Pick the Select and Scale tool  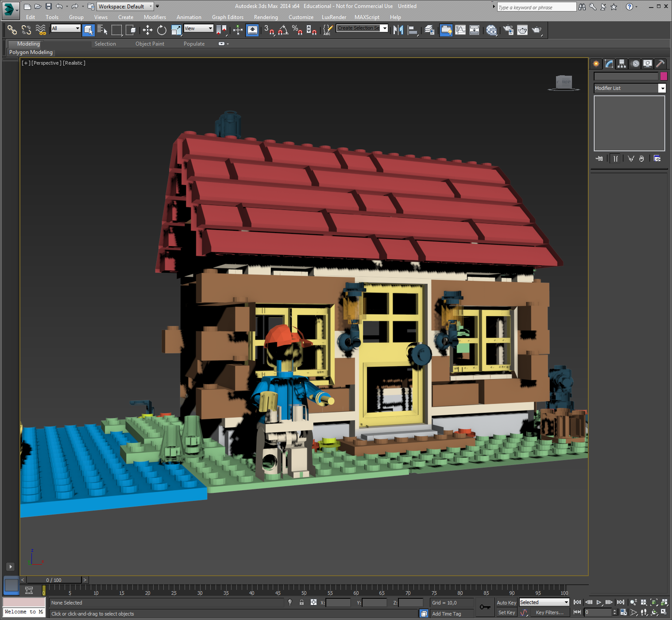(176, 29)
